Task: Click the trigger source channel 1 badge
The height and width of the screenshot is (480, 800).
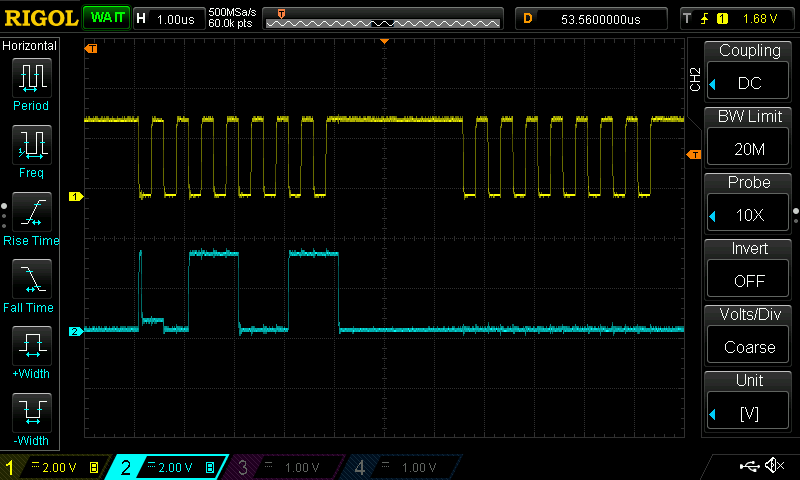Action: [722, 19]
